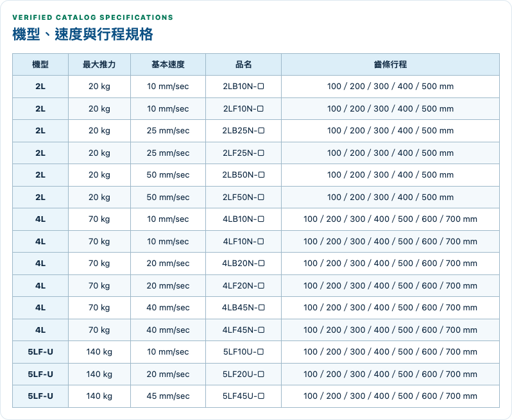Select product name 2LB25N-□

tap(243, 131)
